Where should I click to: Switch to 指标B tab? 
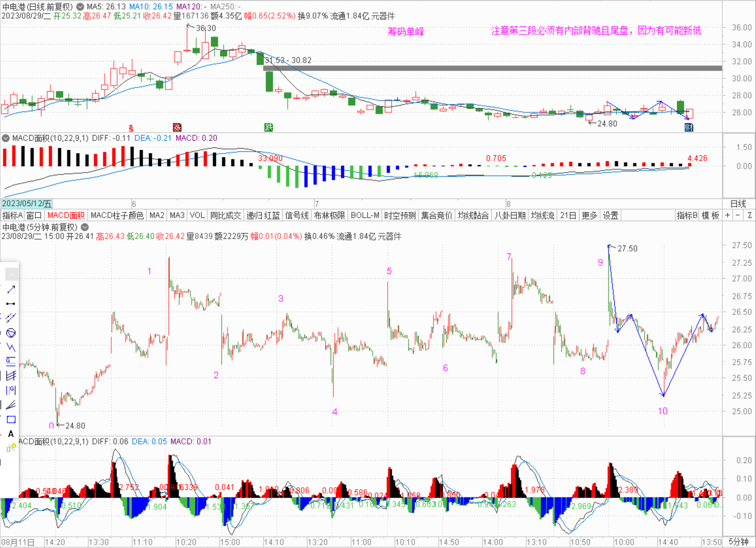(x=687, y=215)
